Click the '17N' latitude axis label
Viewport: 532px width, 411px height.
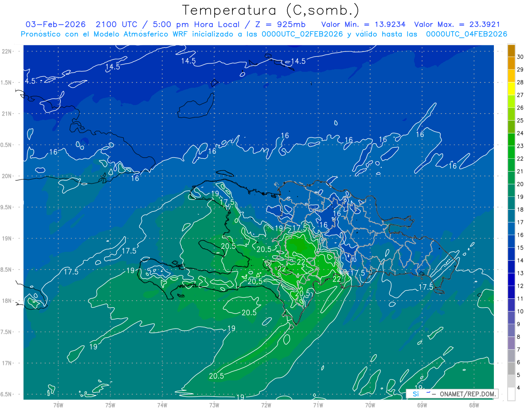point(7,363)
